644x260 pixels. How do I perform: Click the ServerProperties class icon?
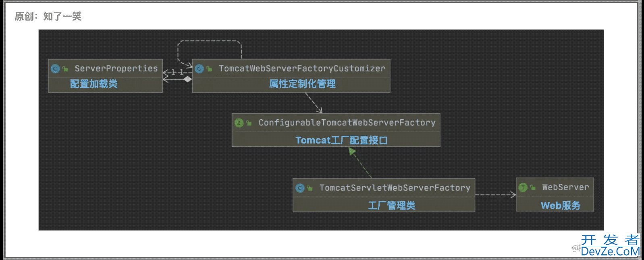tap(55, 69)
